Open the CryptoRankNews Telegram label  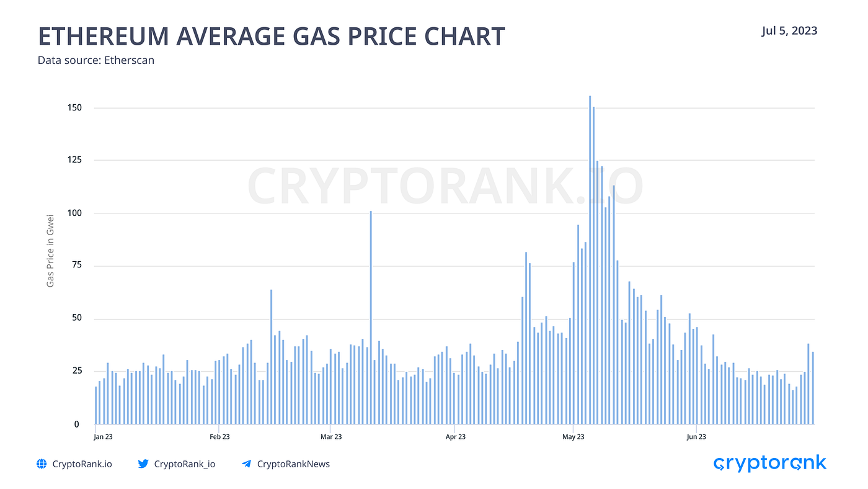pos(293,464)
